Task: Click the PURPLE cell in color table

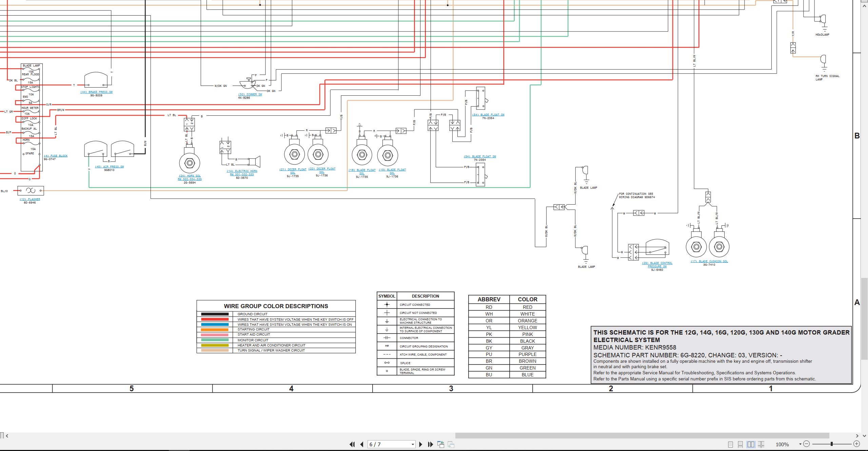Action: click(528, 354)
